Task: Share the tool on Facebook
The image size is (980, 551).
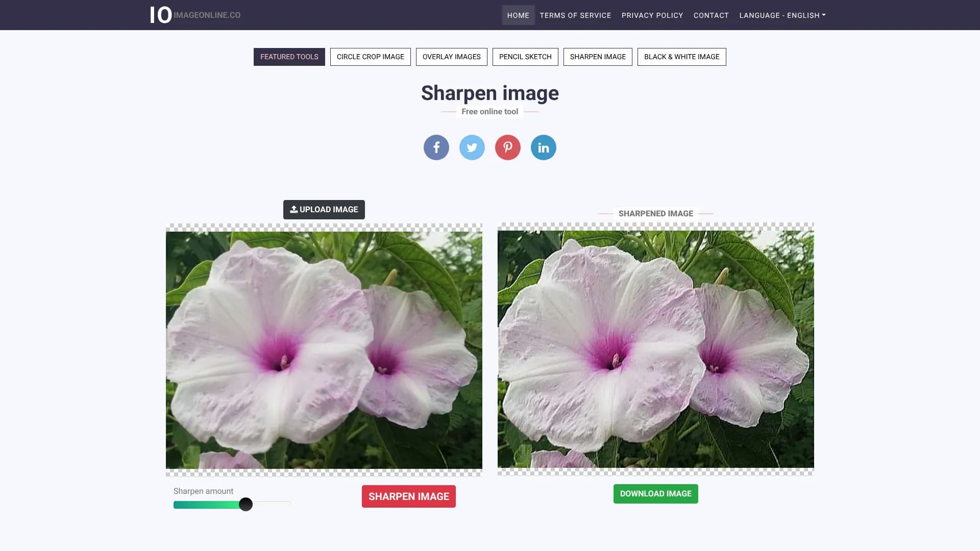Action: [x=436, y=147]
